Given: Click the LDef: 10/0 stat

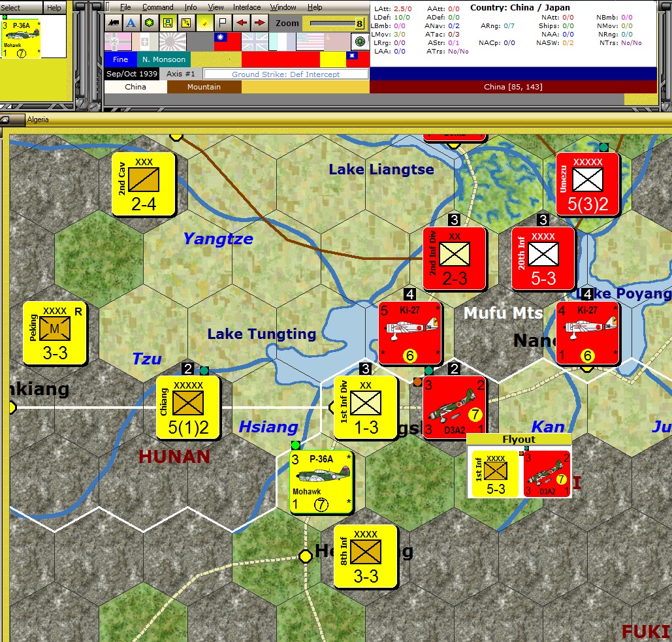Looking at the screenshot, I should click(x=392, y=17).
